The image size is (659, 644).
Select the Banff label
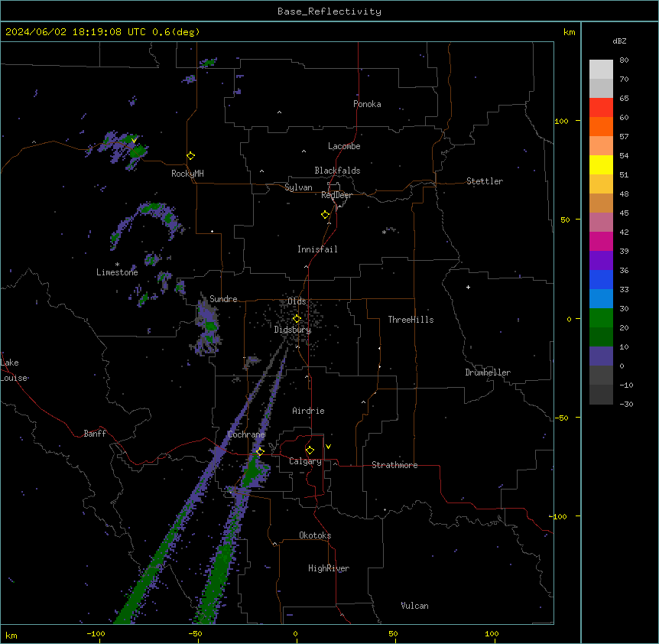[x=95, y=434]
